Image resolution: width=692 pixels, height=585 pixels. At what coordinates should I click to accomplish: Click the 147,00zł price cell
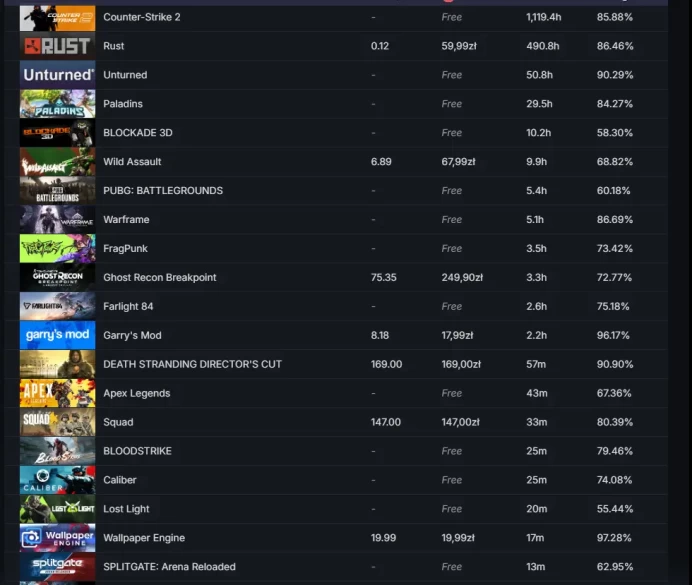(x=460, y=422)
